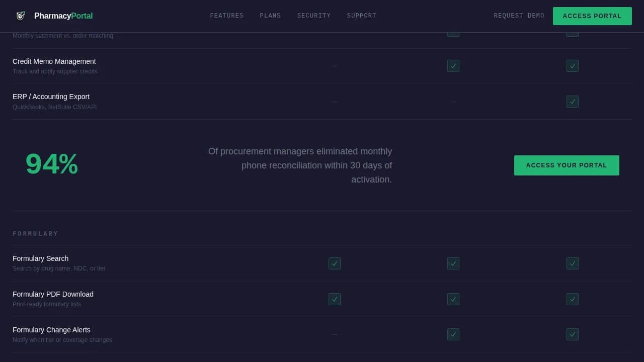Select the PLANS menu entry
The image size is (644, 362).
[270, 16]
